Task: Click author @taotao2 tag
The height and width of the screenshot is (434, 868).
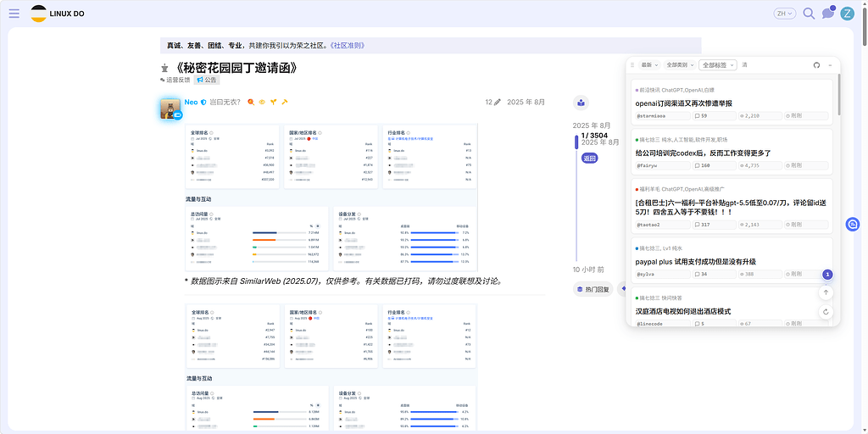Action: (663, 224)
